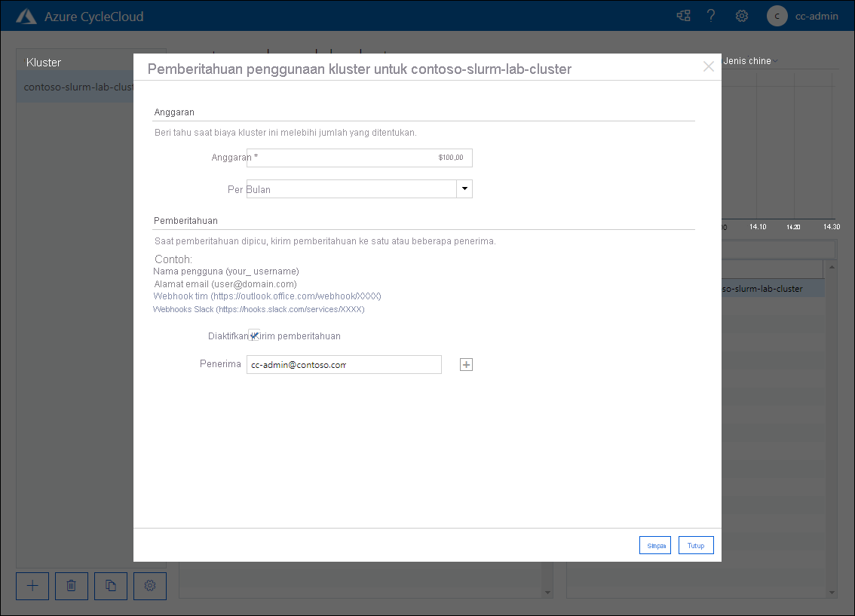Click the Anggaran budget amount field
The image size is (855, 616).
click(x=360, y=158)
